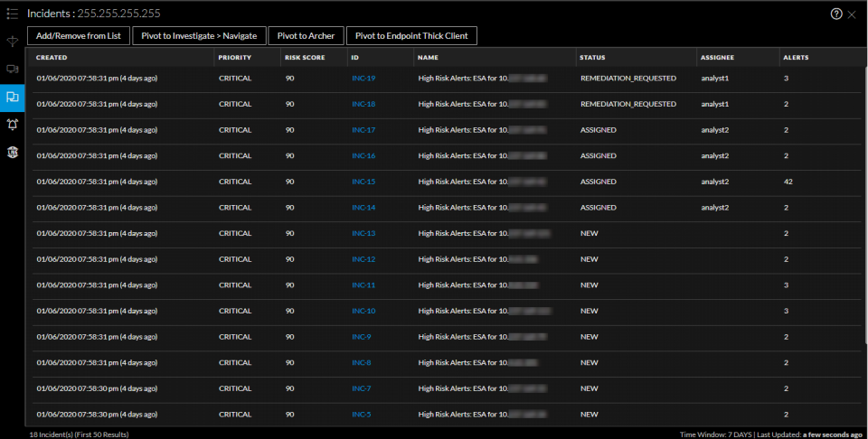Viewport: 868px width, 439px height.
Task: Open incident link INC-12
Action: pyautogui.click(x=363, y=259)
